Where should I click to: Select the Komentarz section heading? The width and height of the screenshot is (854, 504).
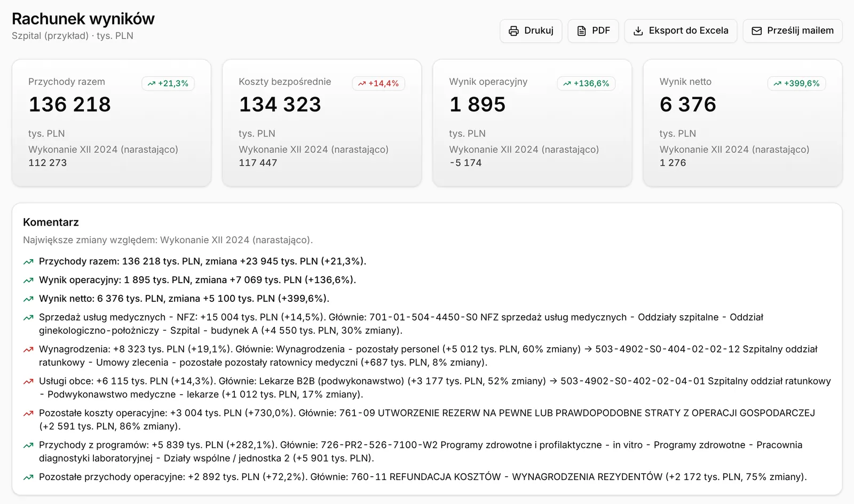click(51, 222)
